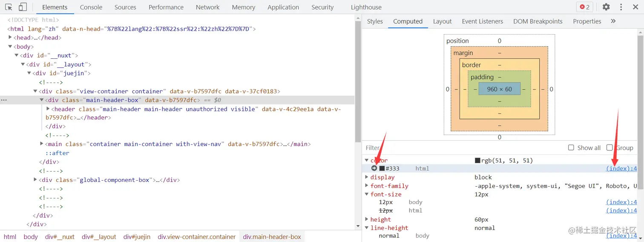Collapse the view-container container div

36,91
